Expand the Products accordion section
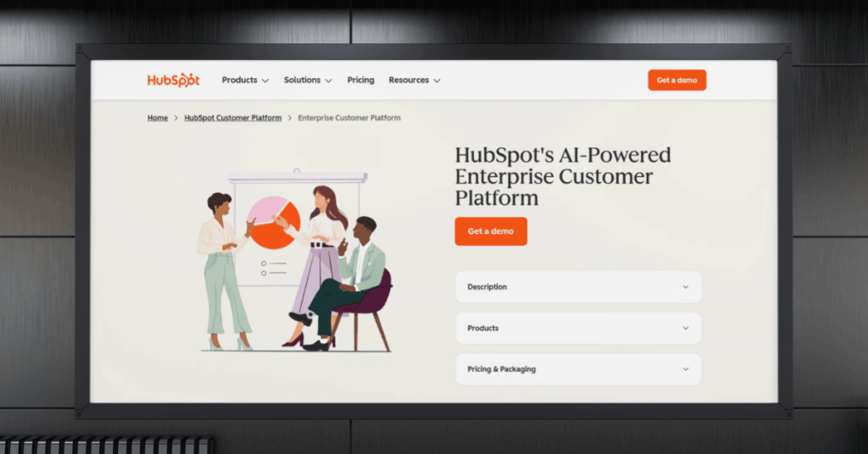The width and height of the screenshot is (868, 454). click(578, 328)
